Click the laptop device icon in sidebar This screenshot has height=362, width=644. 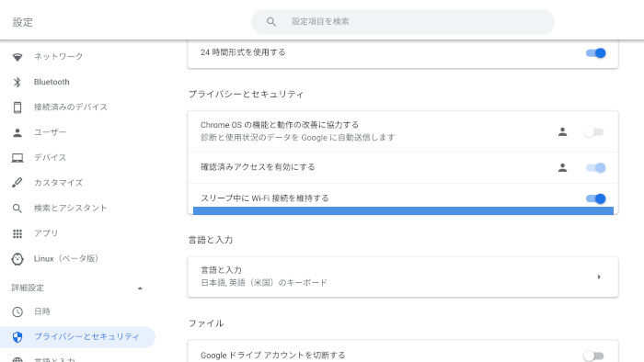[17, 158]
